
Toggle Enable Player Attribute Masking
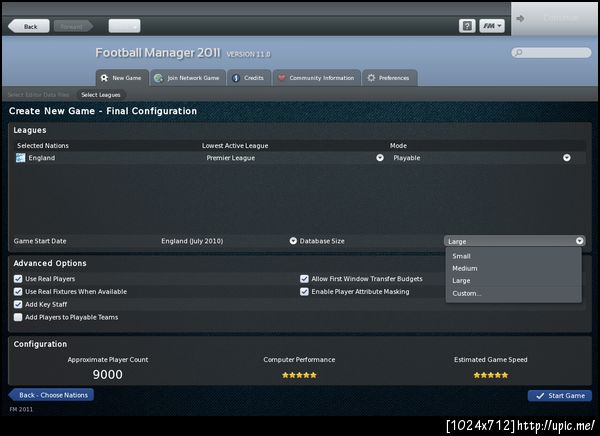[x=304, y=292]
